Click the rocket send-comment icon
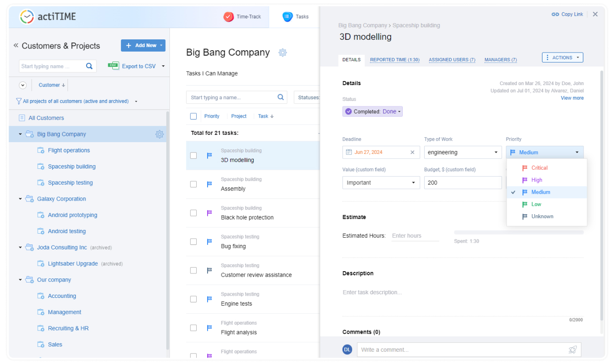The image size is (614, 364). point(573,350)
